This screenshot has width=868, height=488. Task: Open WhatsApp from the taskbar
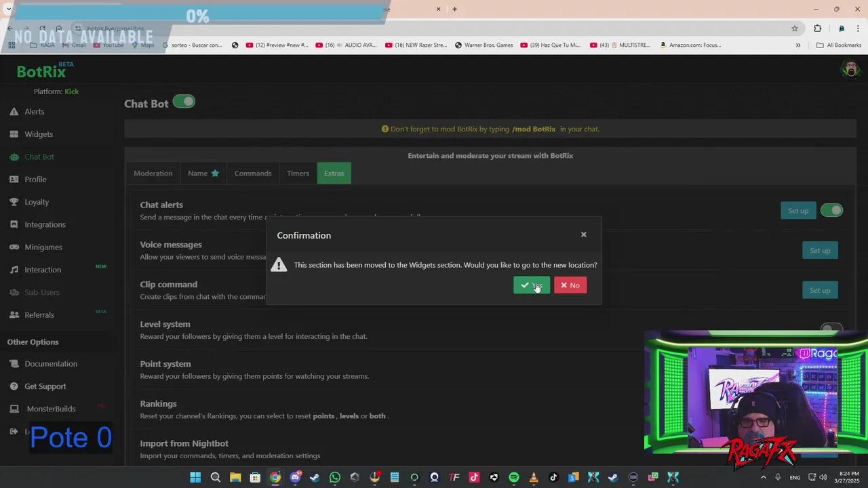(335, 477)
